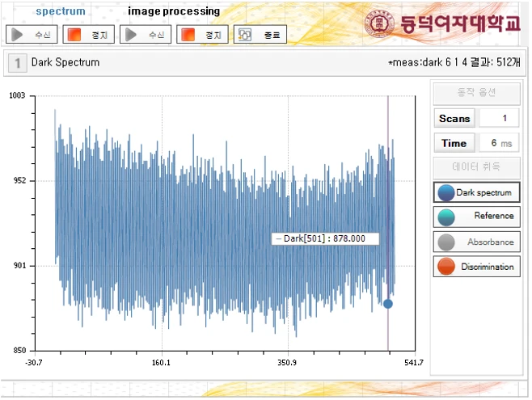Switch to the image processing tab
Viewport: 532px width, 400px height.
pyautogui.click(x=174, y=11)
